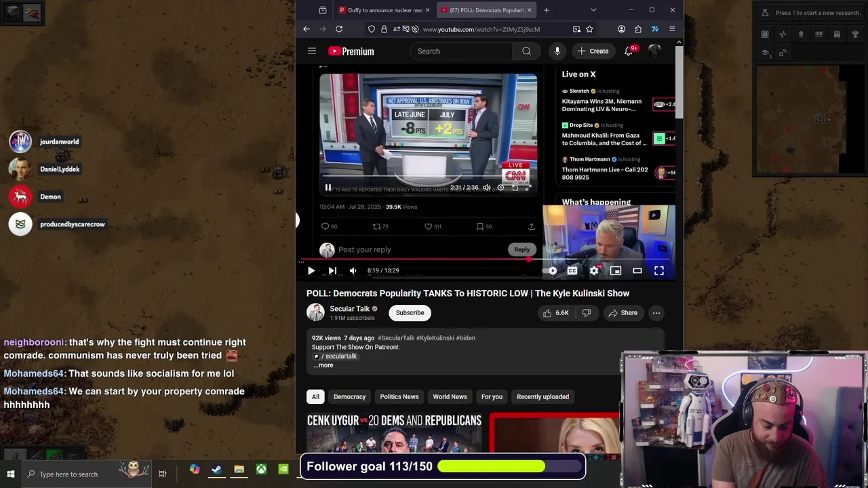Open the YouTube account avatar menu

[654, 51]
